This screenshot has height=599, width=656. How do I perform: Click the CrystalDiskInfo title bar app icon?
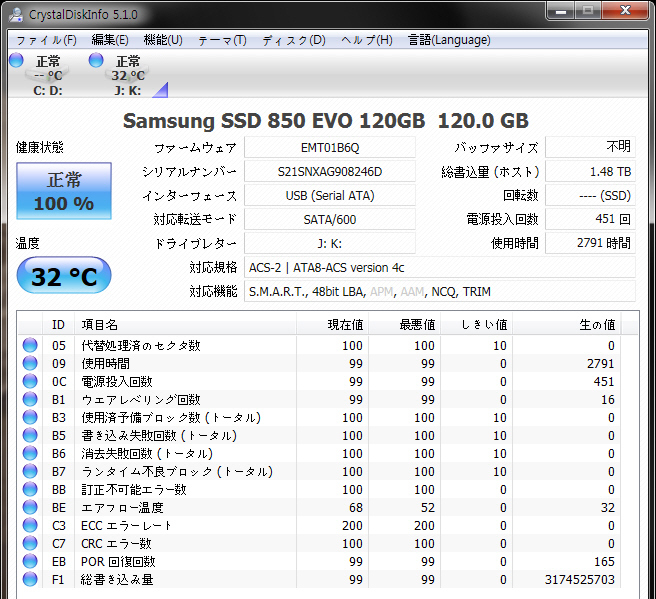(16, 15)
